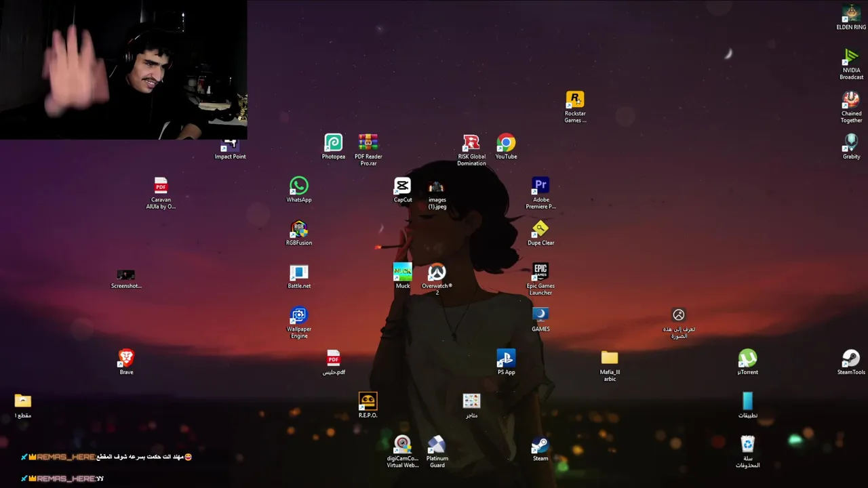This screenshot has height=488, width=868.
Task: Open the سلة المحذوفات recycle bin
Action: click(x=747, y=451)
